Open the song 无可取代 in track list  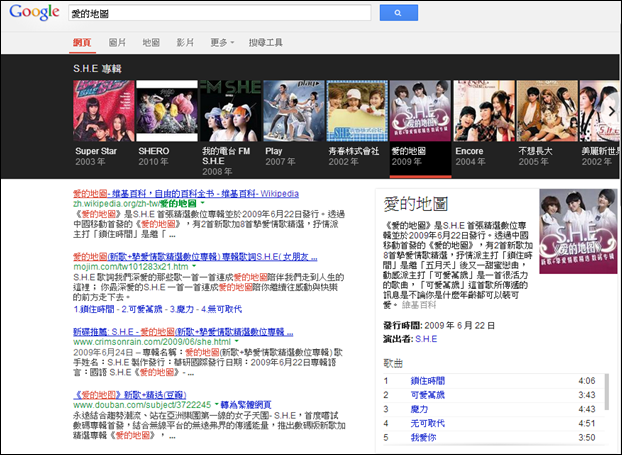[428, 424]
